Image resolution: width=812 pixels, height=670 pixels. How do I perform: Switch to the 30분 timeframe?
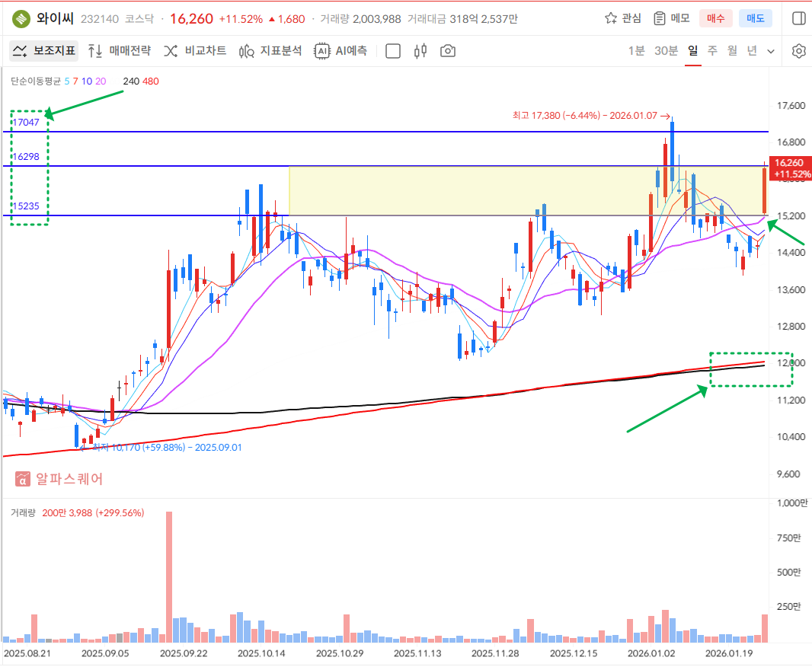[x=666, y=51]
